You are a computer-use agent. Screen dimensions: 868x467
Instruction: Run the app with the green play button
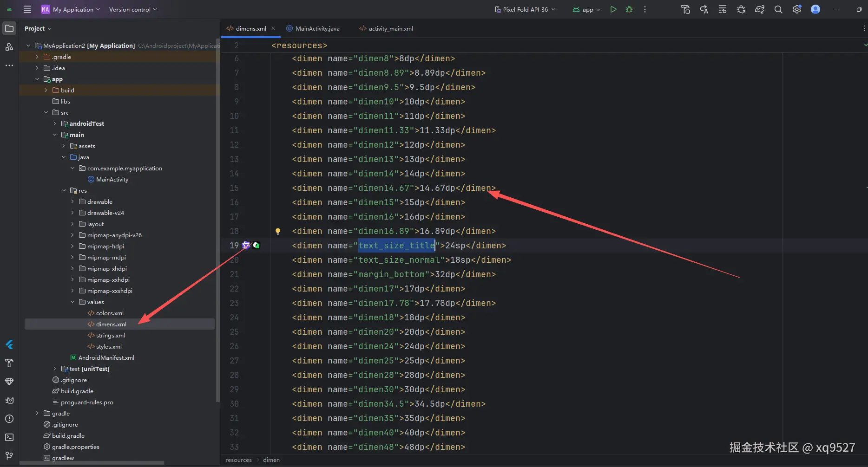[613, 9]
